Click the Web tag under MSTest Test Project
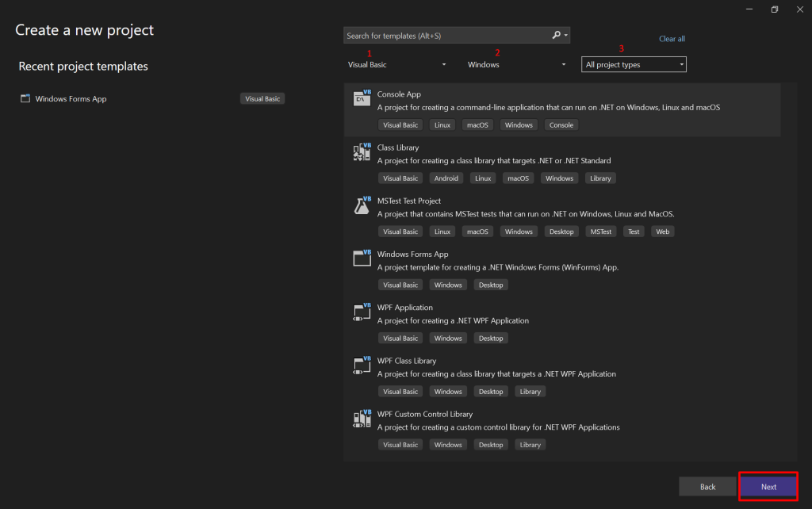Screen dimensions: 812x509 [x=662, y=232]
